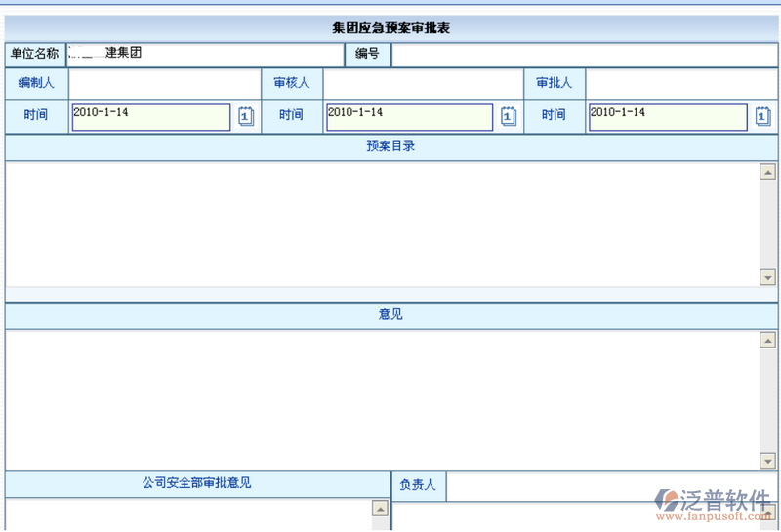
Task: Click inside the 预案目录 text area
Action: point(381,224)
